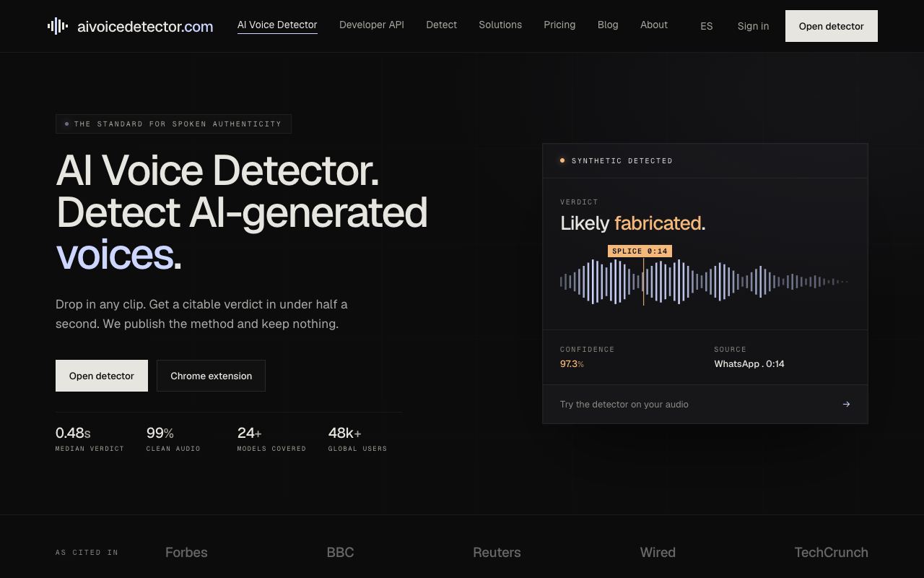
Task: Click the 'AS CITED IN' label
Action: pyautogui.click(x=87, y=553)
